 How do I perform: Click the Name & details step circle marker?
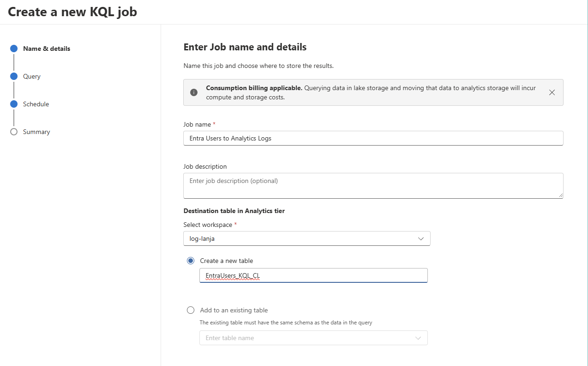(x=14, y=49)
